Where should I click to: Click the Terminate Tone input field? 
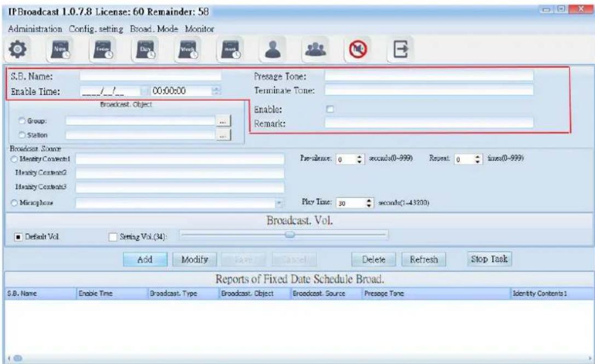click(429, 90)
